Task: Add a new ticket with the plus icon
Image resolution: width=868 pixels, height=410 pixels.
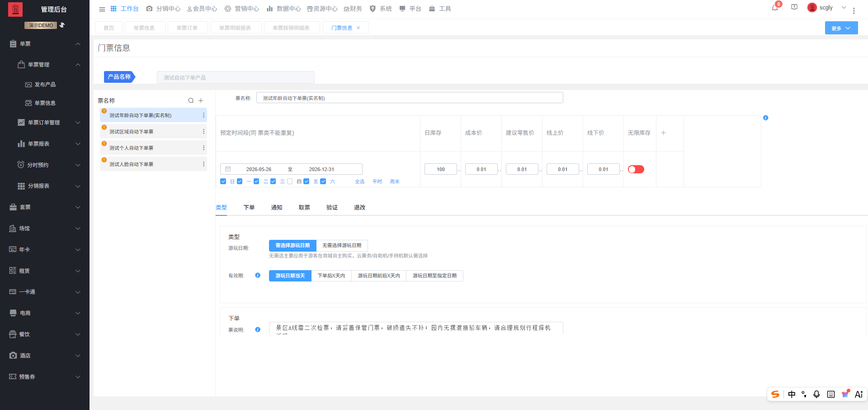Action: click(x=201, y=100)
